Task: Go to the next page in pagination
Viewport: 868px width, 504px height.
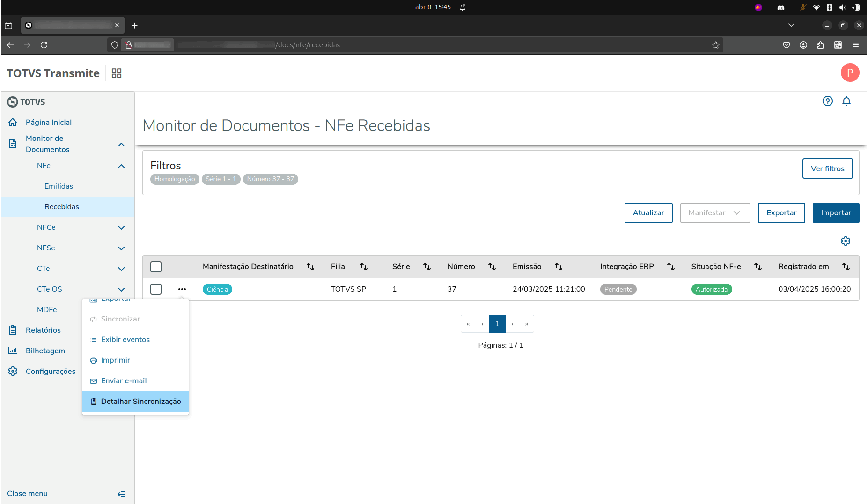Action: coord(512,324)
